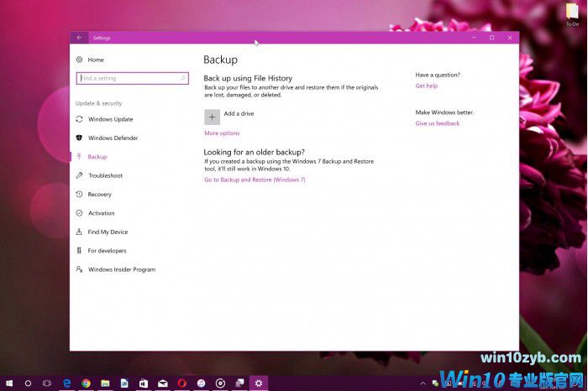
Task: Open Cortana circle on the taskbar
Action: [28, 383]
